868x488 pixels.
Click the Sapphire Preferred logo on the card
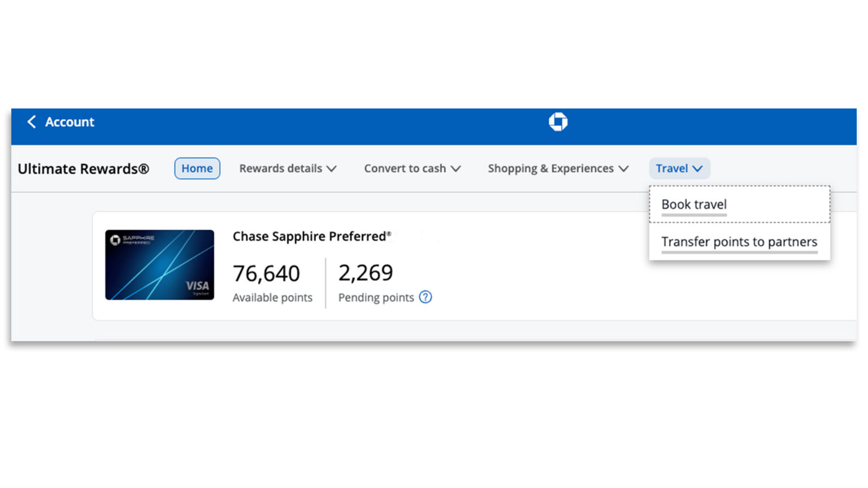pos(130,238)
